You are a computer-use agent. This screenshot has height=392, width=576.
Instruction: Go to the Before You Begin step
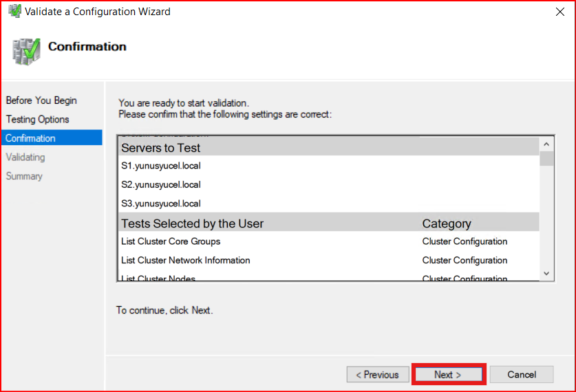coord(41,100)
